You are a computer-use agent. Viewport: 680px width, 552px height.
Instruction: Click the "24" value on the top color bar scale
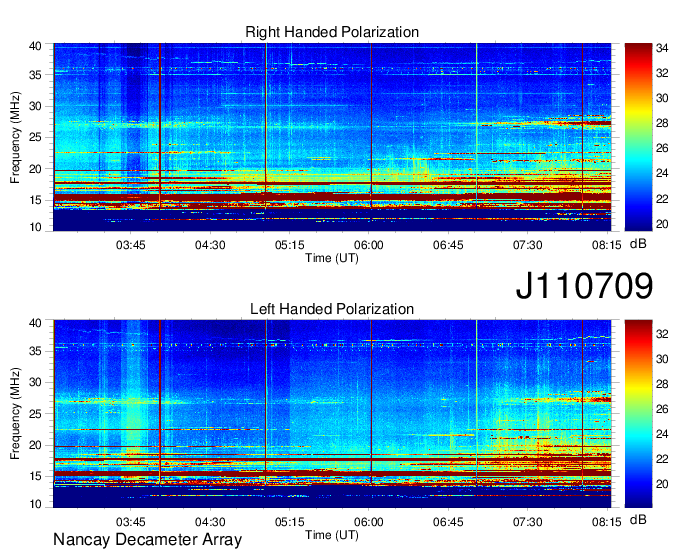(x=662, y=173)
